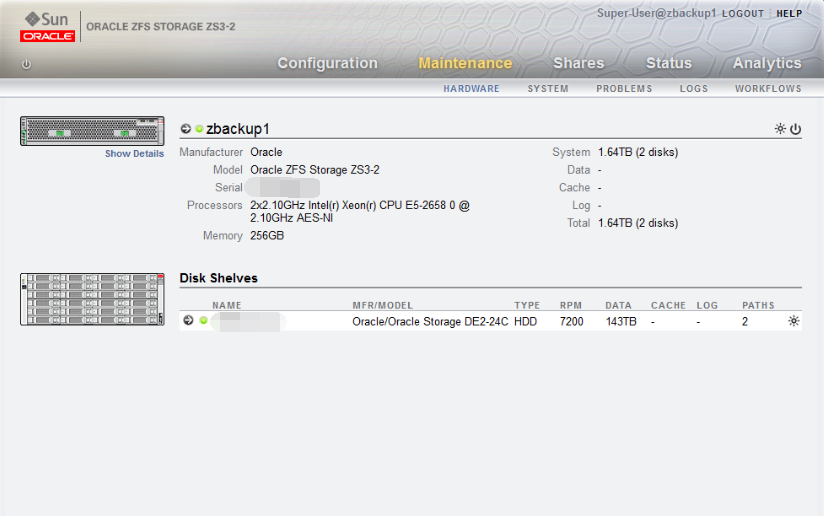The image size is (824, 516).
Task: Open the Configuration tab
Action: point(327,63)
